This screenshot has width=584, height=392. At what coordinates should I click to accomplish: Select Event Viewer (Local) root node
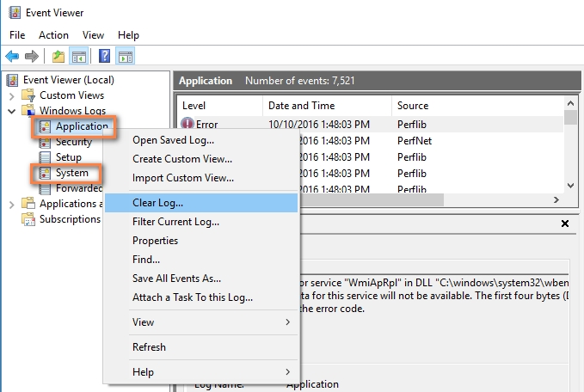[x=69, y=80]
